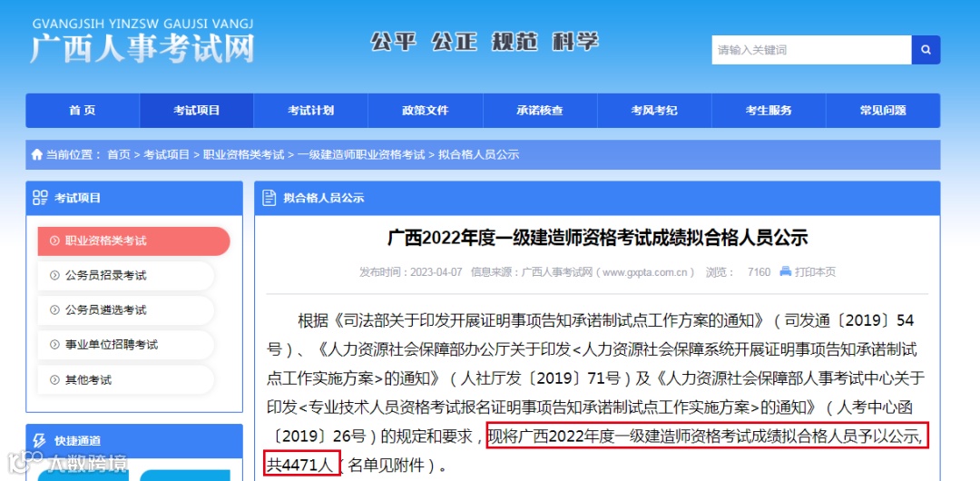The width and height of the screenshot is (980, 481).
Task: Go to 拟合格人员公示 in the breadcrumb
Action: [479, 154]
